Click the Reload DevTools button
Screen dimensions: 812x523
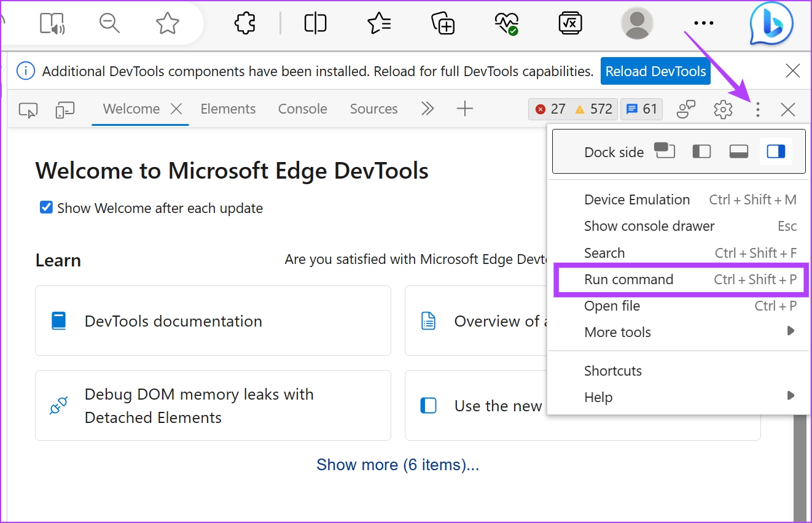tap(655, 71)
